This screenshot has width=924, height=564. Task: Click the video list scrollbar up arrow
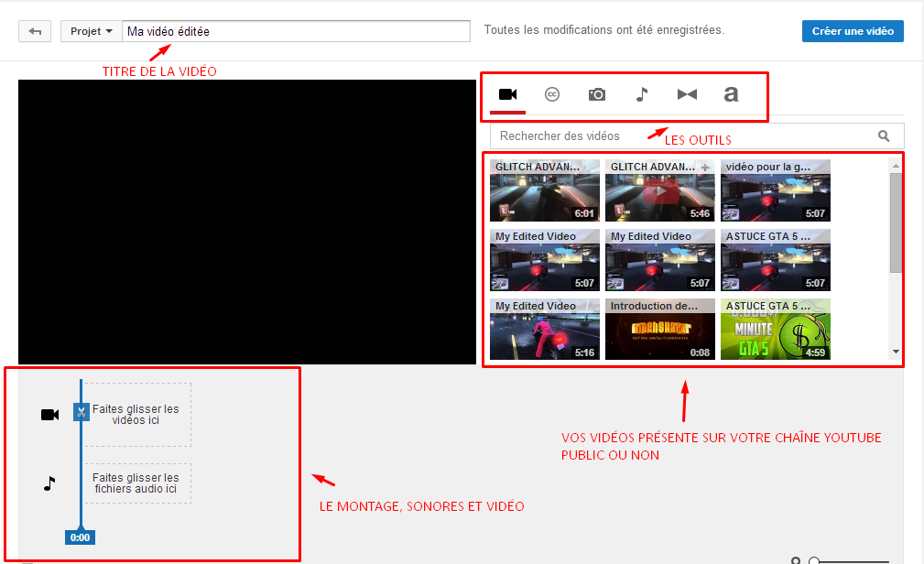[896, 167]
